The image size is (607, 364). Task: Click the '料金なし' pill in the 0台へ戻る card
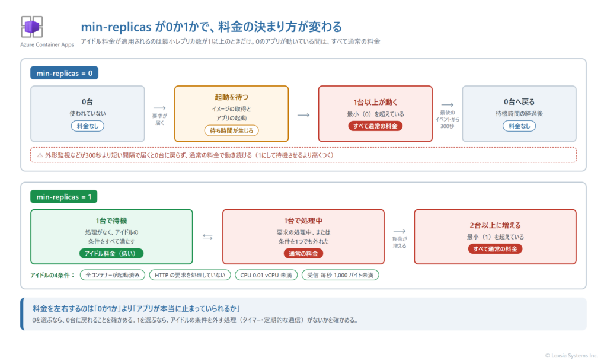tap(519, 126)
